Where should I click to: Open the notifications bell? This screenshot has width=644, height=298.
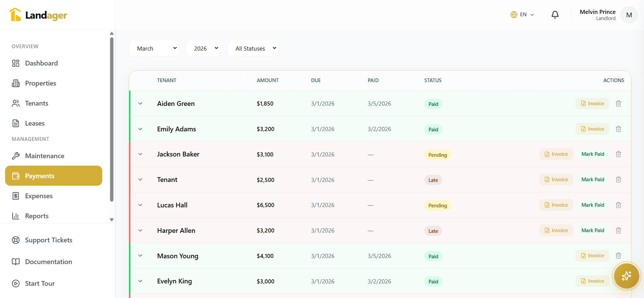click(x=555, y=15)
